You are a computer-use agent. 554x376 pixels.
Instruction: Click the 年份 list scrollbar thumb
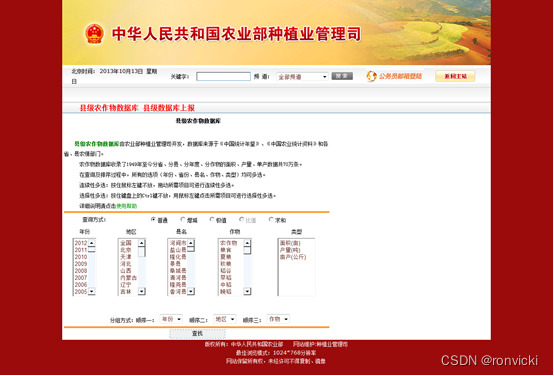(92, 250)
